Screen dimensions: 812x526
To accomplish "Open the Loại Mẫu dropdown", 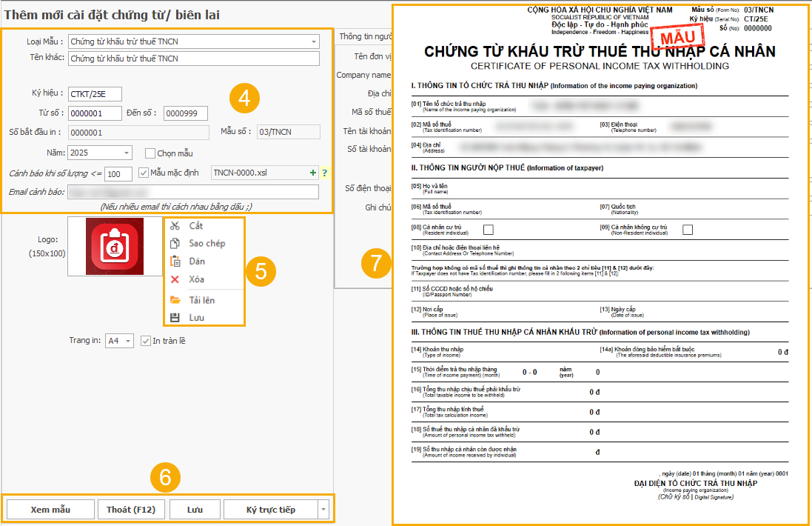I will pos(314,41).
